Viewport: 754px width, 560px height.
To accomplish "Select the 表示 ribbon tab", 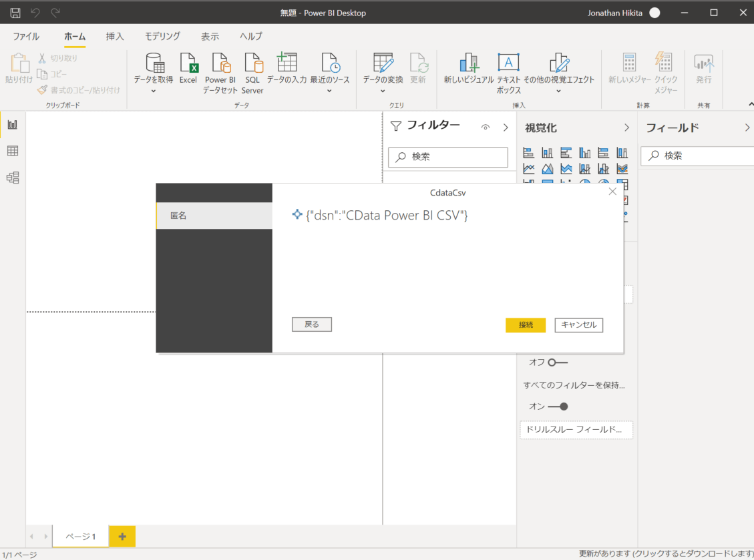I will [210, 37].
